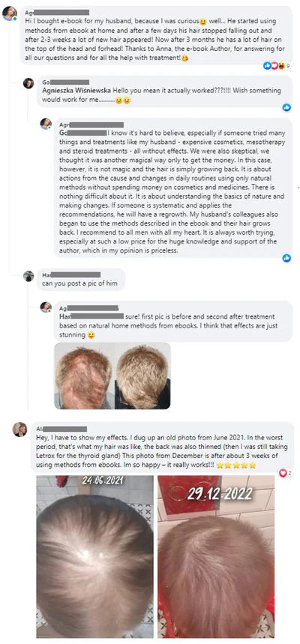Open avatar beside the 'it actually worked???' reply
The height and width of the screenshot is (644, 300).
click(28, 83)
